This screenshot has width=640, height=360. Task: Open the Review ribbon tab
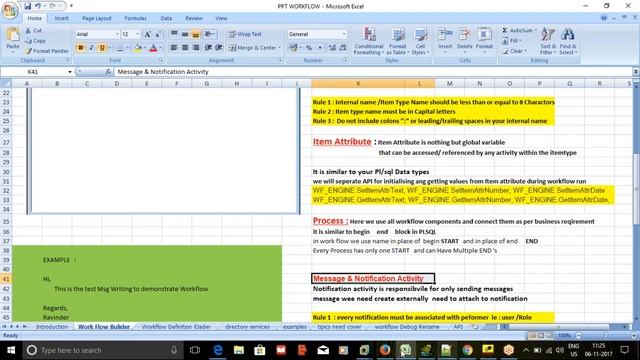pos(194,18)
